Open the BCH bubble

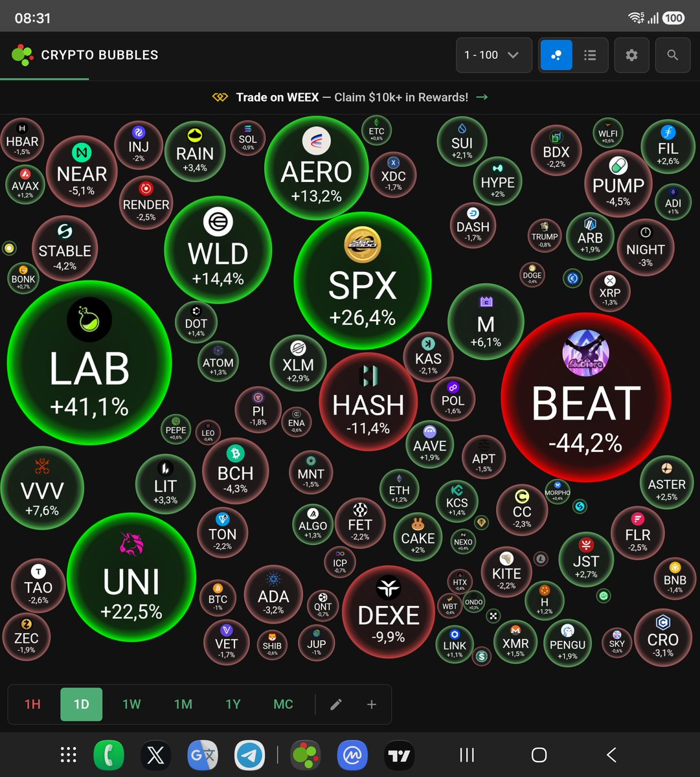click(x=235, y=471)
